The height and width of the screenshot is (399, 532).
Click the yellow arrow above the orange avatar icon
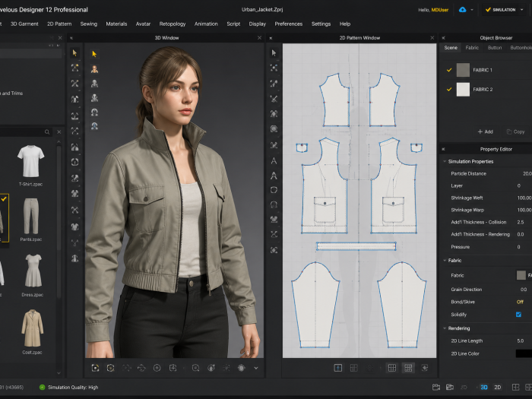click(x=94, y=54)
